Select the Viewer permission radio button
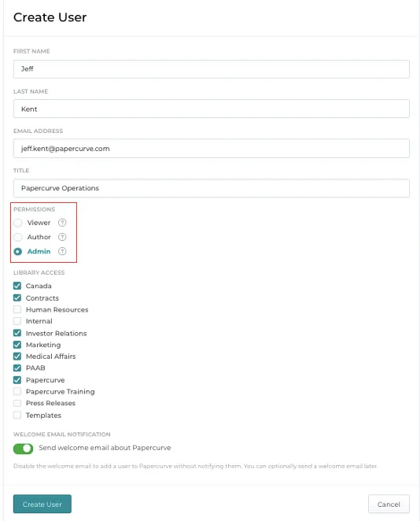This screenshot has height=521, width=420. (18, 223)
